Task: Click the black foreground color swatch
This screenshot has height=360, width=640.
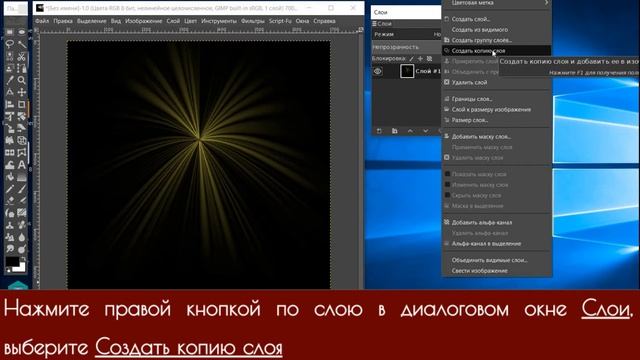Action: pyautogui.click(x=12, y=262)
